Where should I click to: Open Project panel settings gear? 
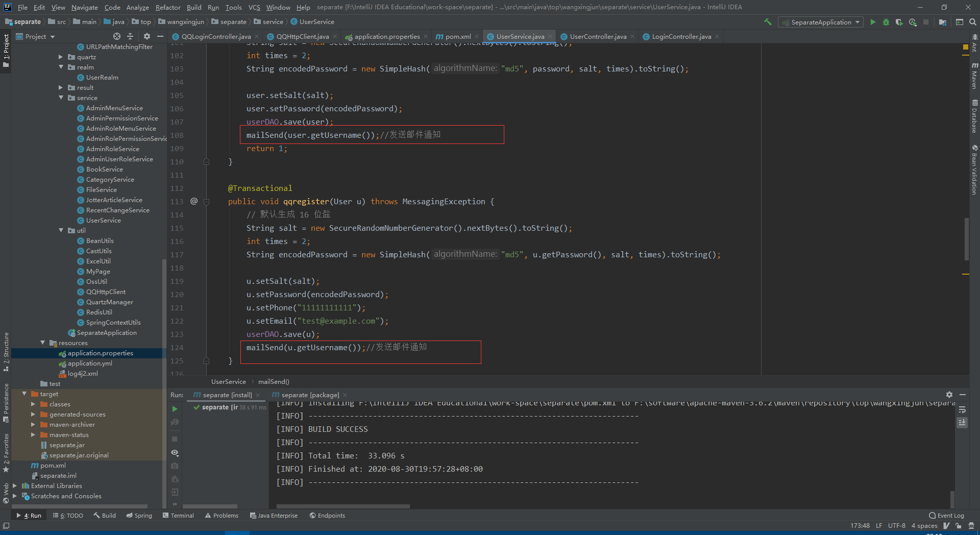point(147,36)
